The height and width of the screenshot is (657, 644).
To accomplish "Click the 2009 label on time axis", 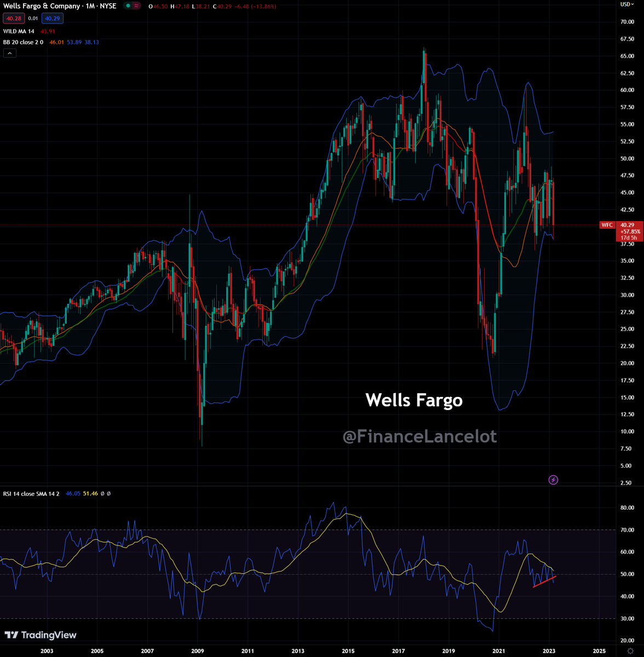I will click(x=198, y=651).
